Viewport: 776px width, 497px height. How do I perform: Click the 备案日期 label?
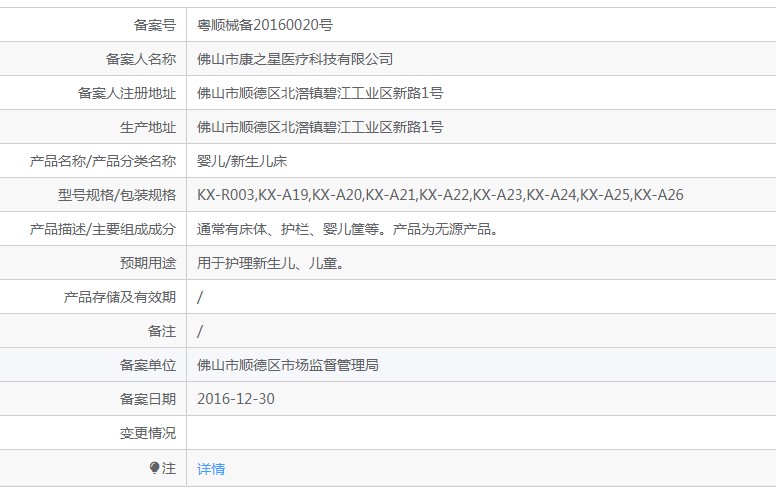pyautogui.click(x=148, y=399)
